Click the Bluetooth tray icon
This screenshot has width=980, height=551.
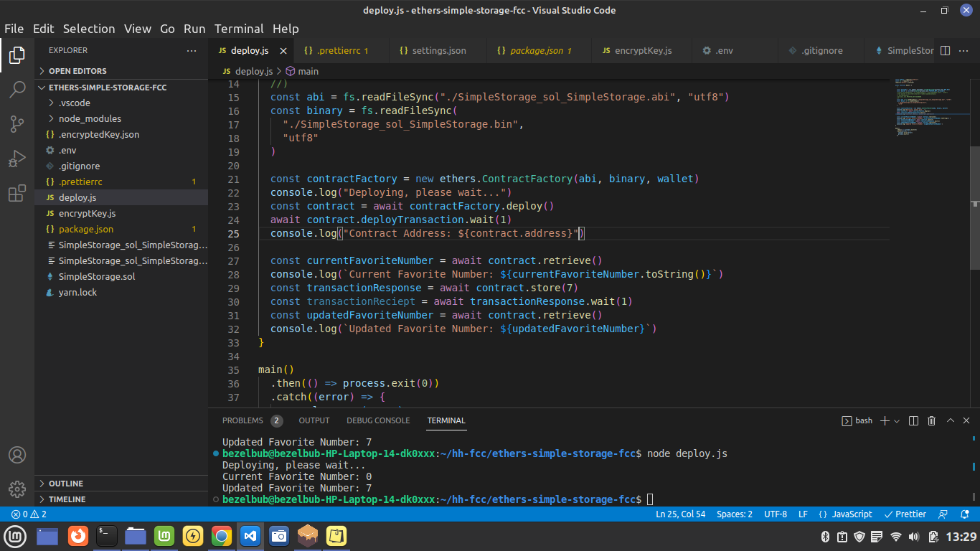825,537
